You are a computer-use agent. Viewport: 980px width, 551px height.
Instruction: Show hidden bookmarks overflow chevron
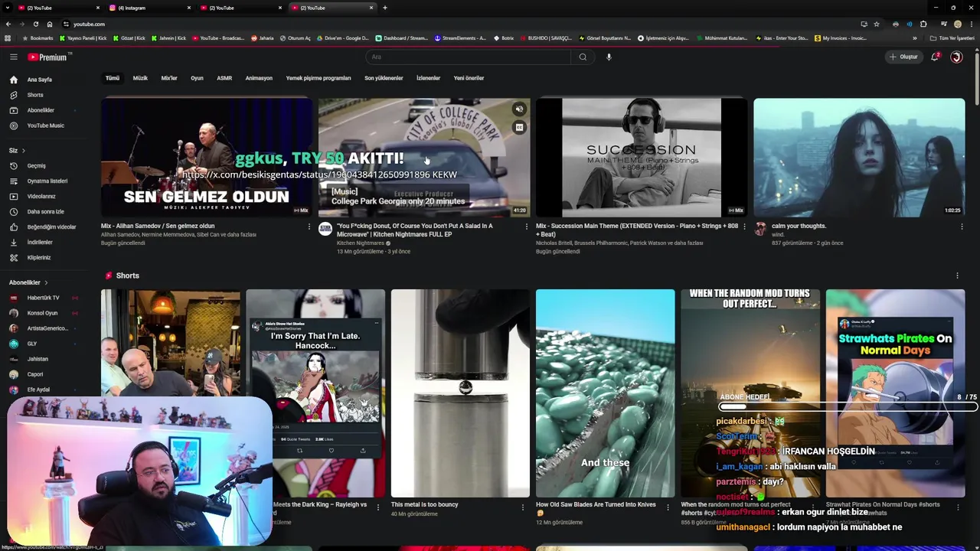[915, 38]
